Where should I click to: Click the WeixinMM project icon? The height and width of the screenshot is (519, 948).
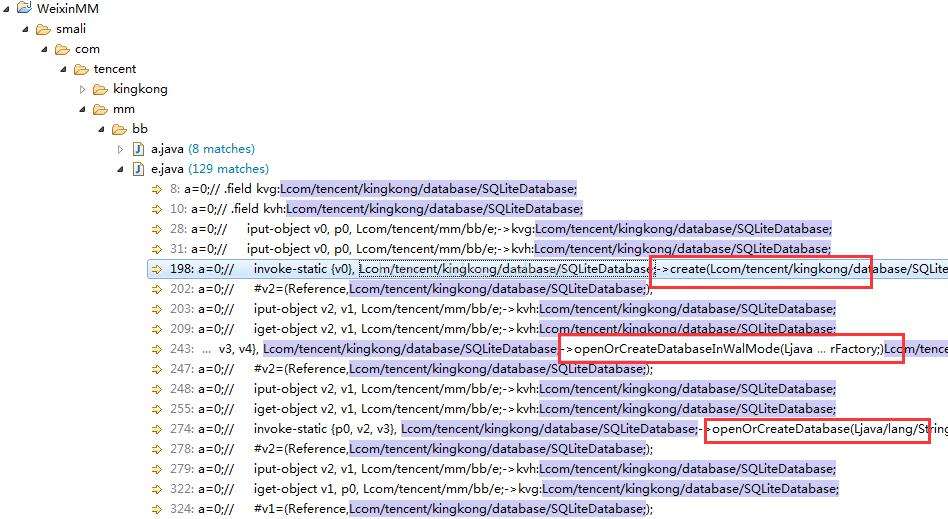click(24, 8)
